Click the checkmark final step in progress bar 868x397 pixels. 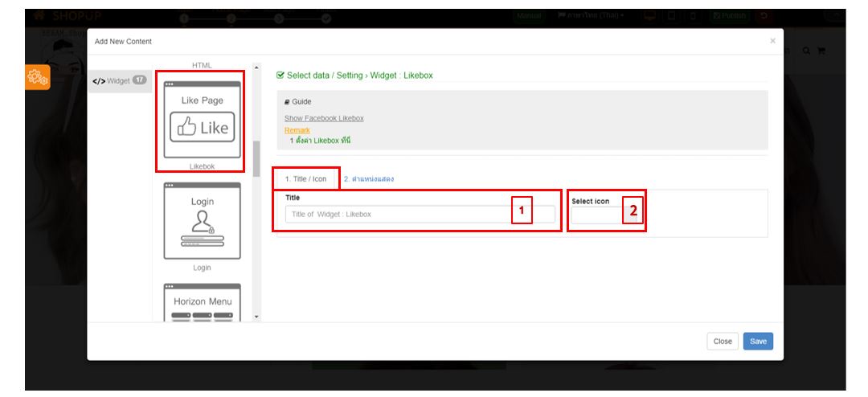click(x=326, y=18)
